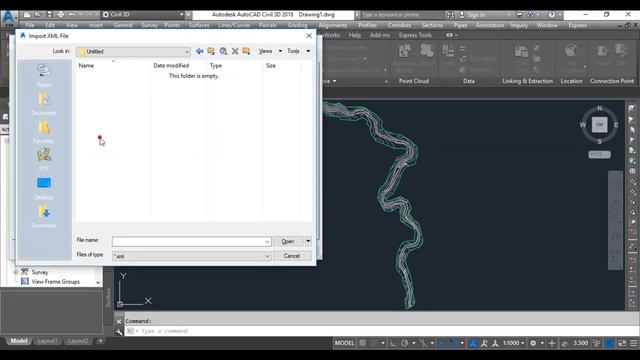This screenshot has height=360, width=640.
Task: Sort by Size column header
Action: 282,65
